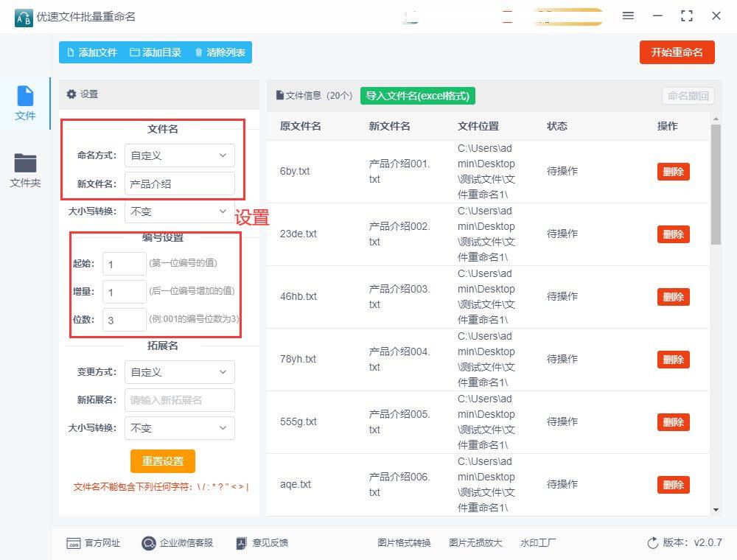Delete the 555g.txt row
Viewport: 737px width, 560px height.
(x=673, y=422)
